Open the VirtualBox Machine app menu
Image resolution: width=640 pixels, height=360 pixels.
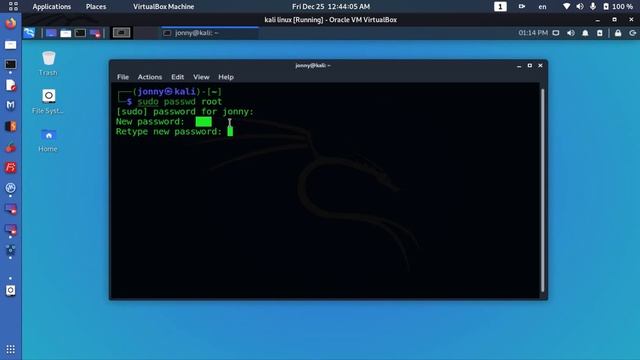tap(164, 7)
